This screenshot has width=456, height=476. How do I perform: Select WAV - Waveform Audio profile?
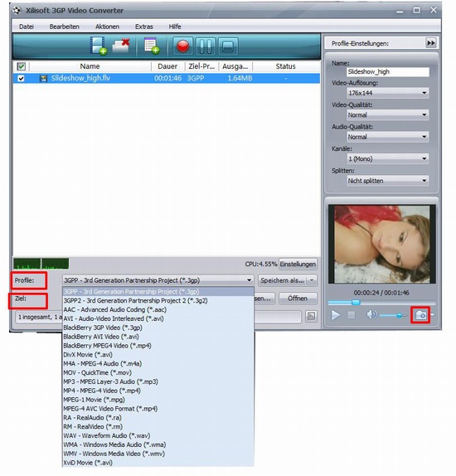pos(158,435)
